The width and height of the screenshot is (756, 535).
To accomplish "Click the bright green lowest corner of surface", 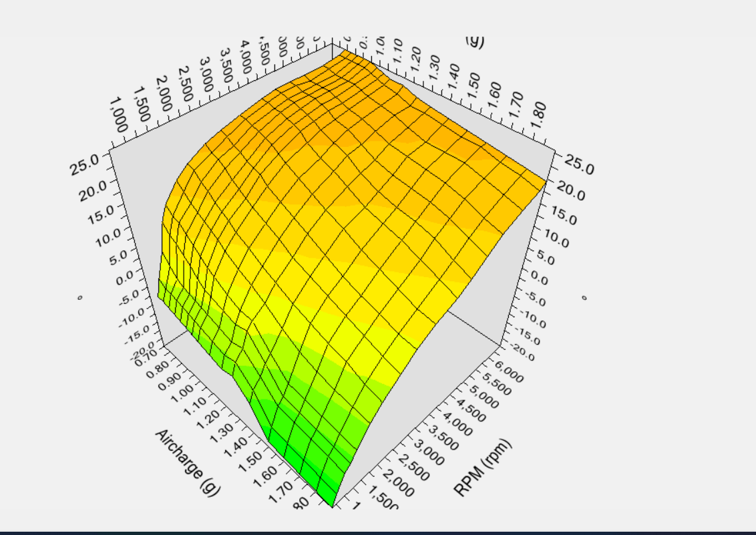I will [x=331, y=501].
